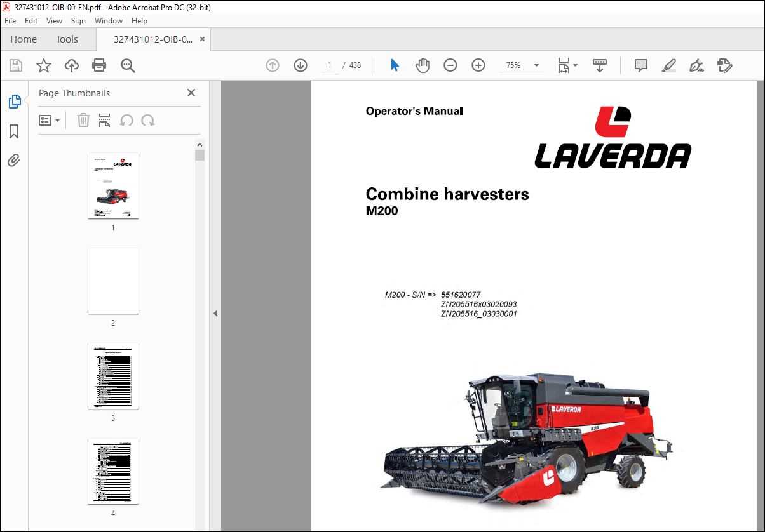Upload file to cloud icon

[x=72, y=65]
